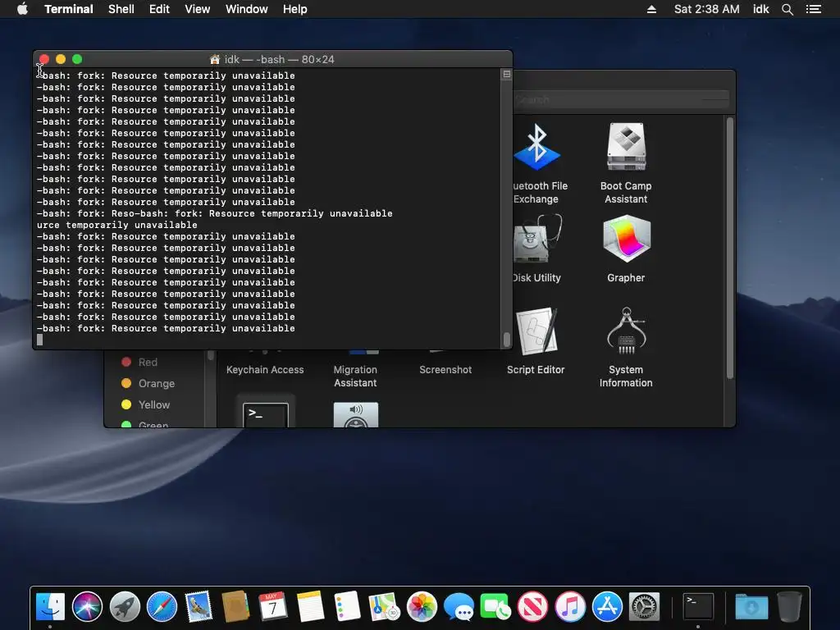Open System Information app icon
Screen dimensions: 840x630
(626, 331)
